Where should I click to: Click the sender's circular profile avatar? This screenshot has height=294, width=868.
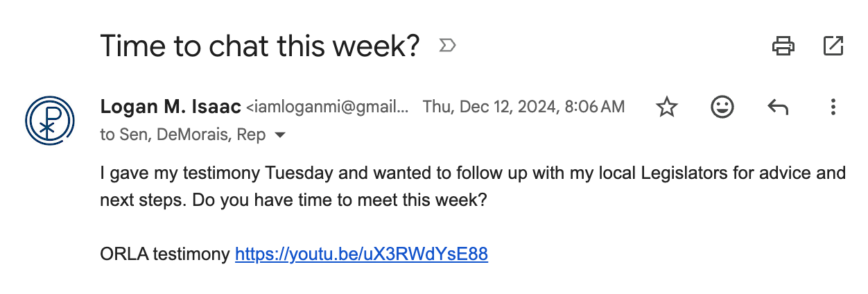(x=49, y=119)
